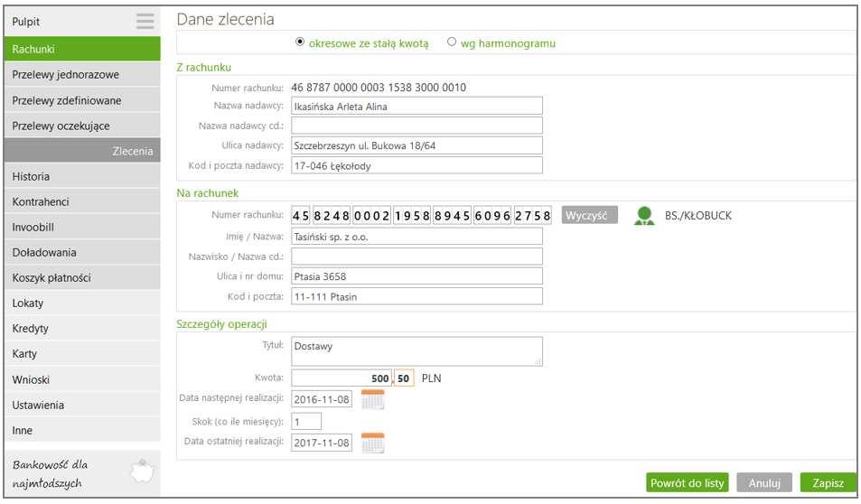The height and width of the screenshot is (504, 861).
Task: Go to Przelewy jednorazowe
Action: point(82,75)
